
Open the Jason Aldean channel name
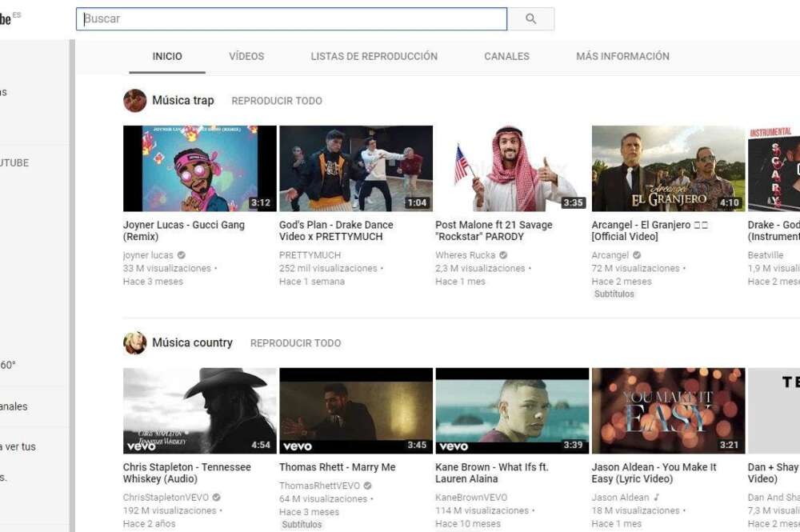[621, 498]
